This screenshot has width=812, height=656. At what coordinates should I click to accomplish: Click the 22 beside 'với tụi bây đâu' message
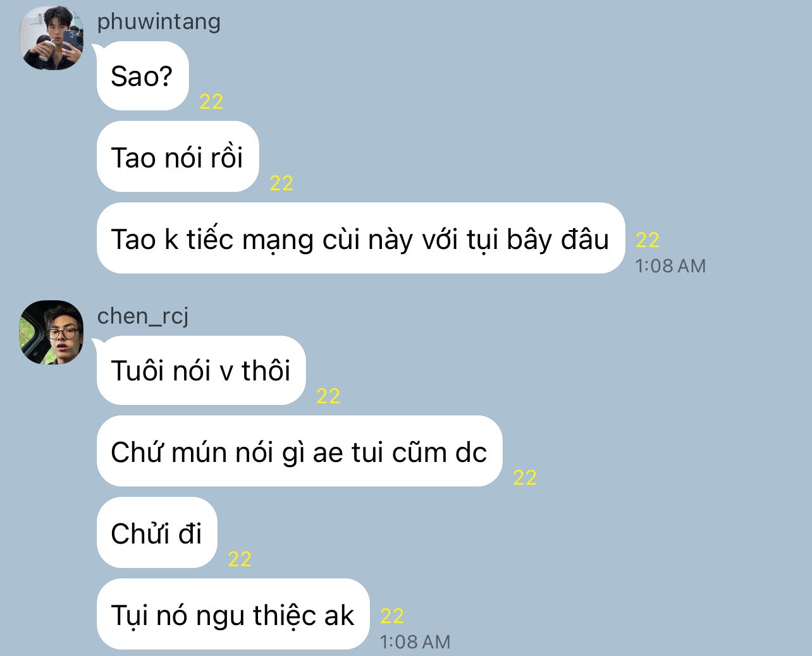[x=648, y=240]
